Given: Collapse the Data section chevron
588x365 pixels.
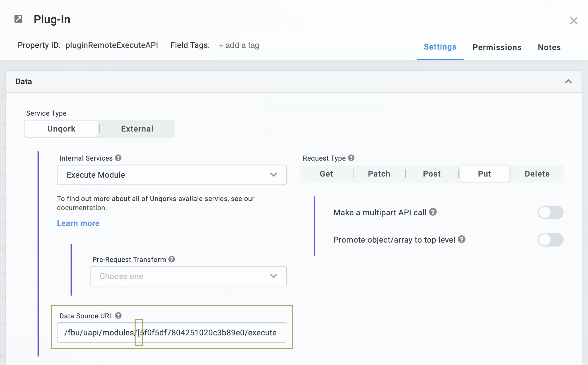Looking at the screenshot, I should (568, 82).
